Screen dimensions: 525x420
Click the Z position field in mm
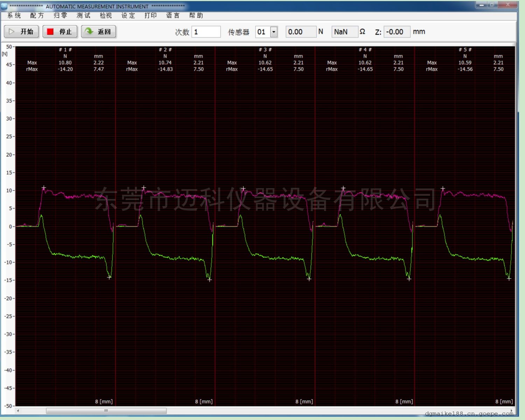click(x=397, y=32)
